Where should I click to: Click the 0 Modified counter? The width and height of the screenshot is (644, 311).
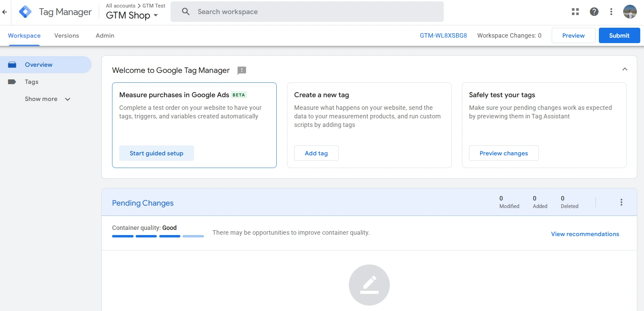[x=509, y=202]
